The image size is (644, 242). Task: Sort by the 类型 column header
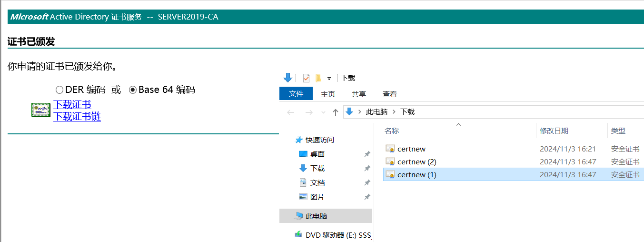[x=618, y=131]
